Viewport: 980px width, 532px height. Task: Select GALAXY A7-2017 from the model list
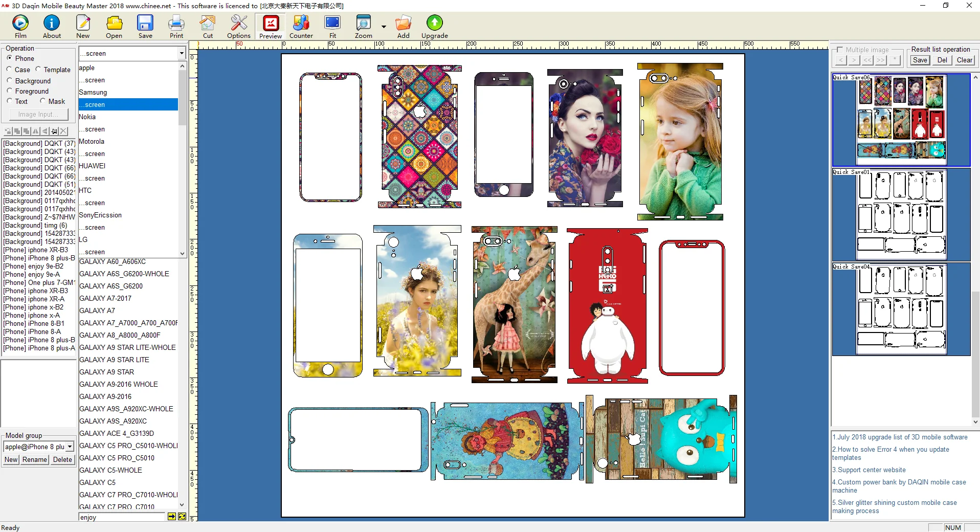pyautogui.click(x=105, y=298)
